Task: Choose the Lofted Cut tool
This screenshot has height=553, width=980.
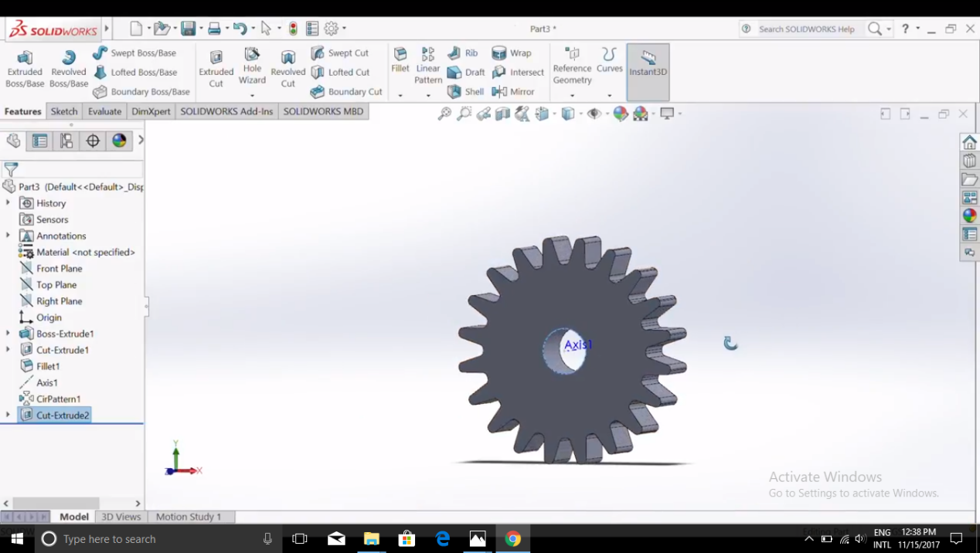Action: [340, 72]
